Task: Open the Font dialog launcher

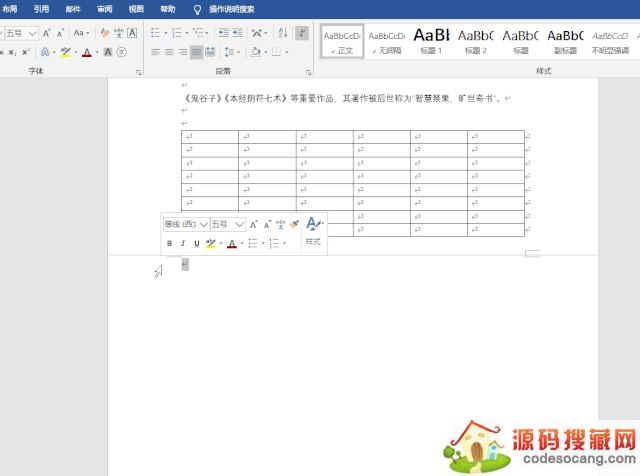Action: coord(139,73)
